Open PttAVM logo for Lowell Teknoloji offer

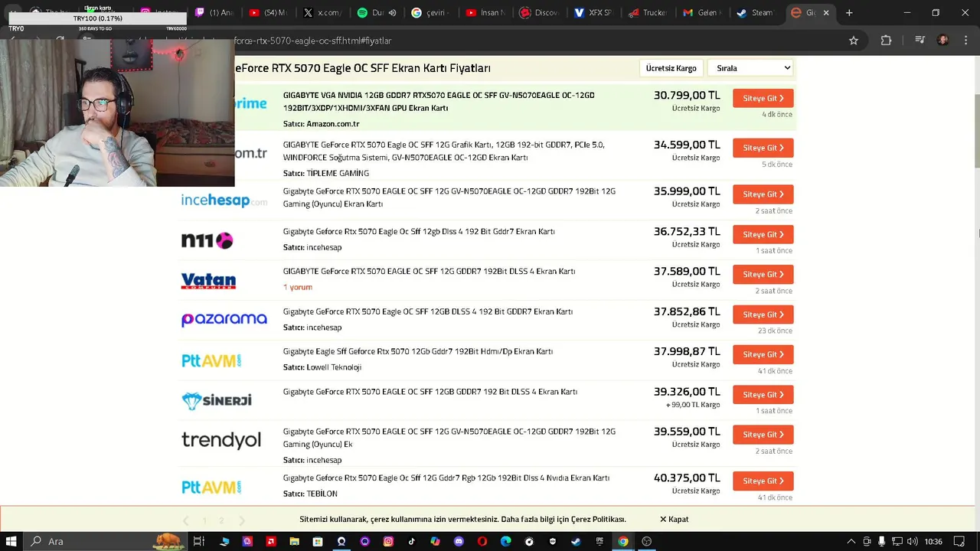pos(211,360)
